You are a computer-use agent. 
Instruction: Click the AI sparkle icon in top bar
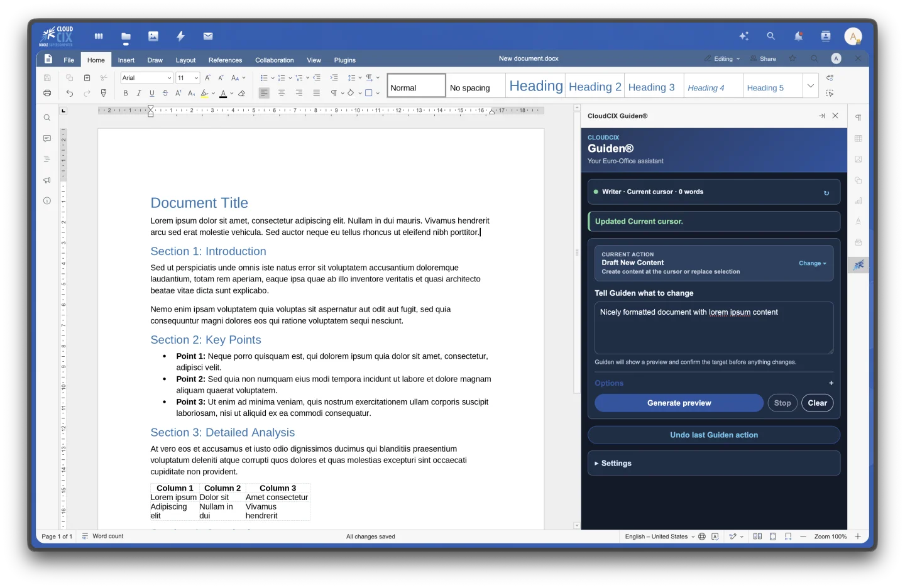pyautogui.click(x=744, y=36)
